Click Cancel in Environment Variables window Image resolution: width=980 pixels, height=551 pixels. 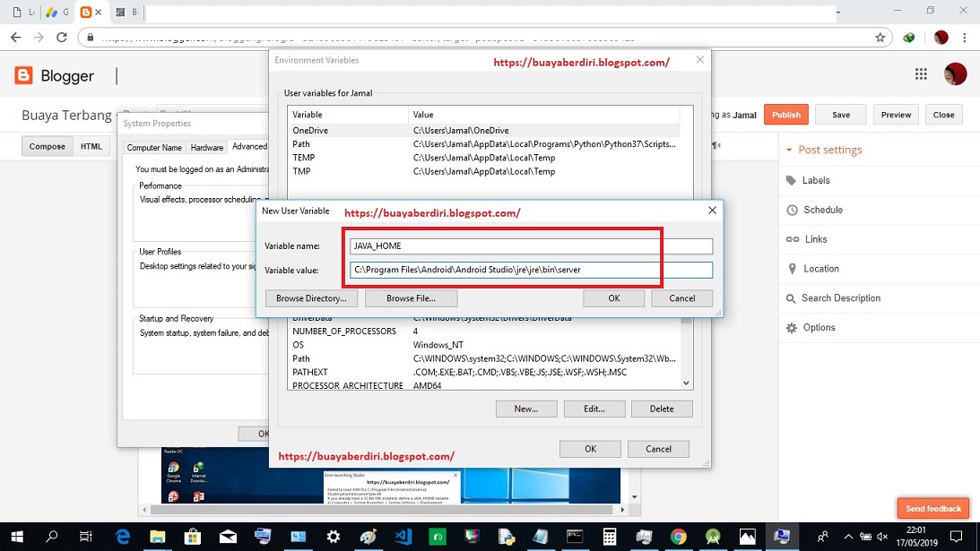click(x=658, y=449)
